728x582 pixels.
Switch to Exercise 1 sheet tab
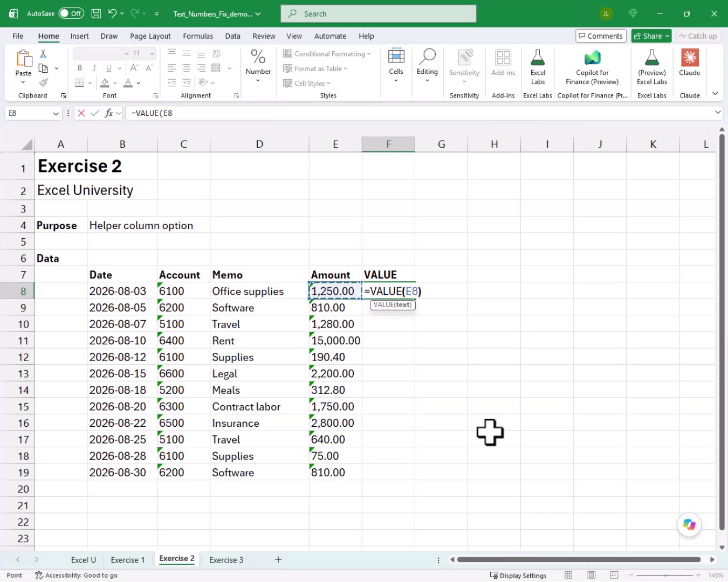pyautogui.click(x=127, y=560)
